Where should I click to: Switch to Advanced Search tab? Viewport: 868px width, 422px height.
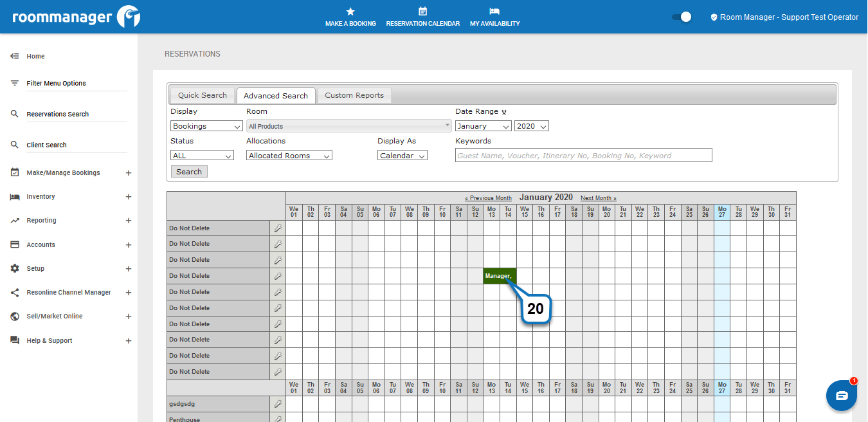point(276,96)
